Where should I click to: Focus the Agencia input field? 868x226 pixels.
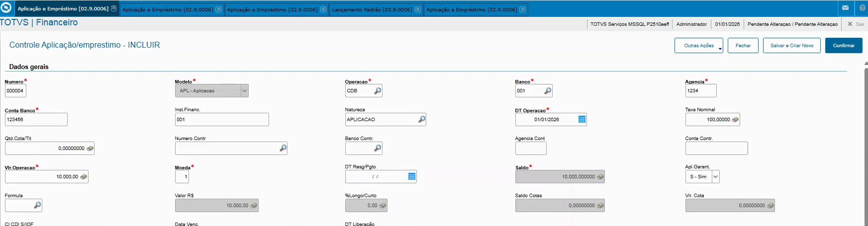(701, 91)
